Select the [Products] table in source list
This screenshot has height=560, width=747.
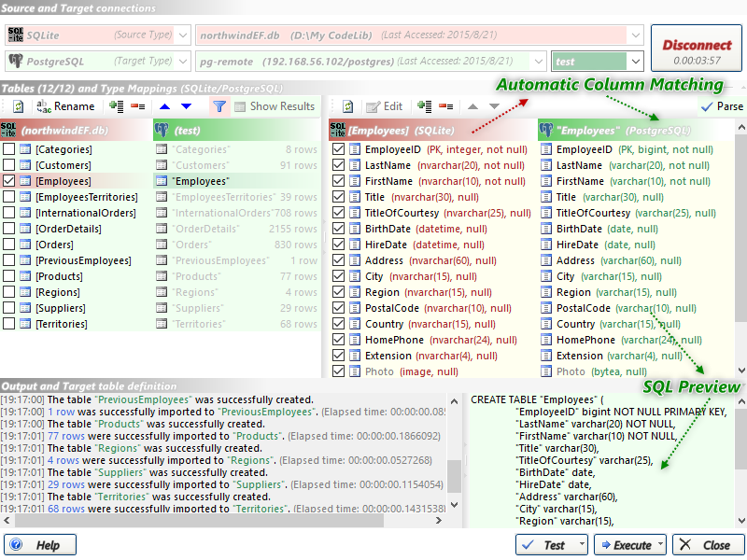point(59,276)
